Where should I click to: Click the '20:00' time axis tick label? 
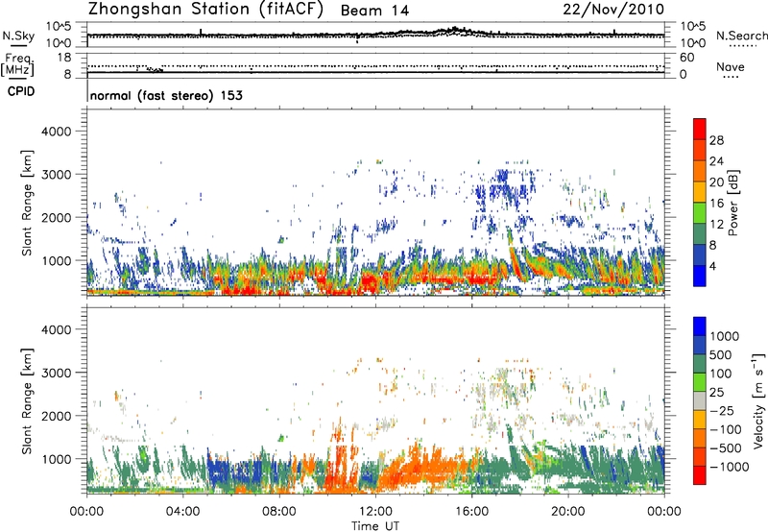point(568,512)
